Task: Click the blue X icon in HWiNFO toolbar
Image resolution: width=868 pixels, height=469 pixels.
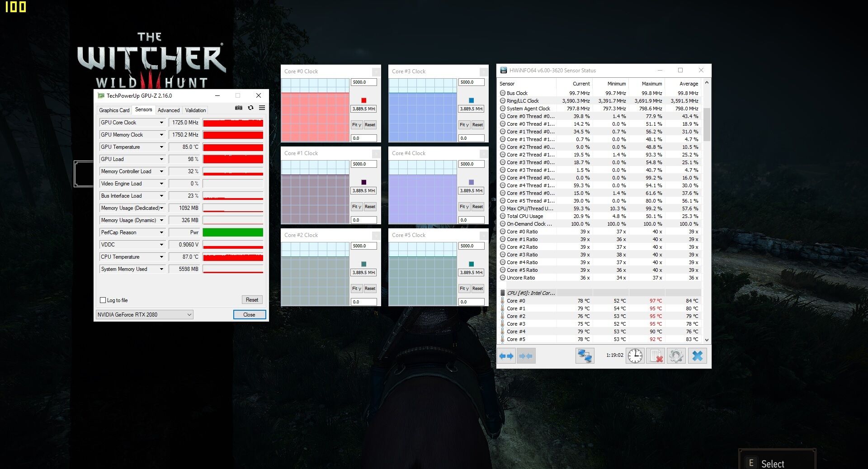Action: pos(698,356)
